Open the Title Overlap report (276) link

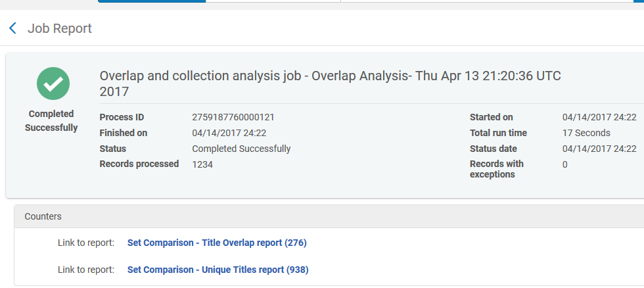217,243
